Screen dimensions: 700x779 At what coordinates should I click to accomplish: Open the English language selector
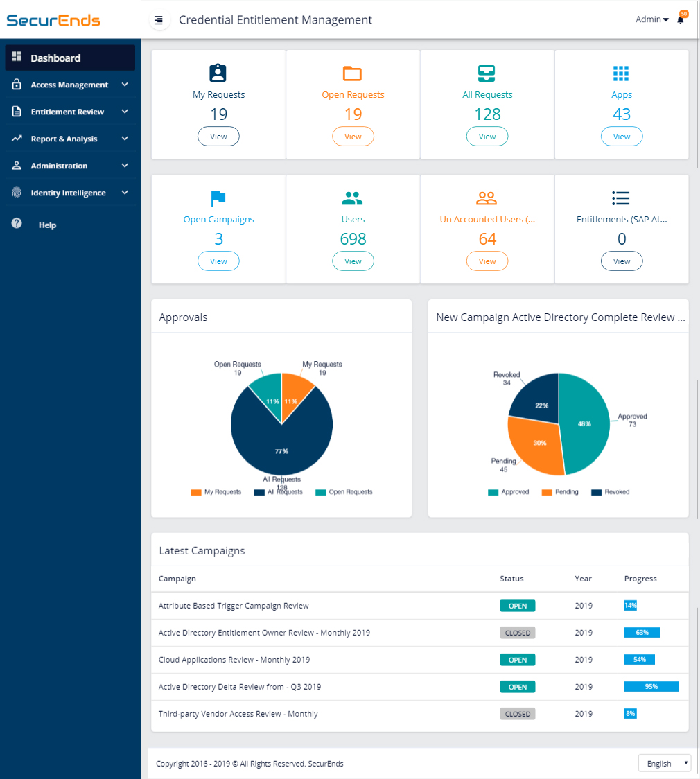(664, 762)
